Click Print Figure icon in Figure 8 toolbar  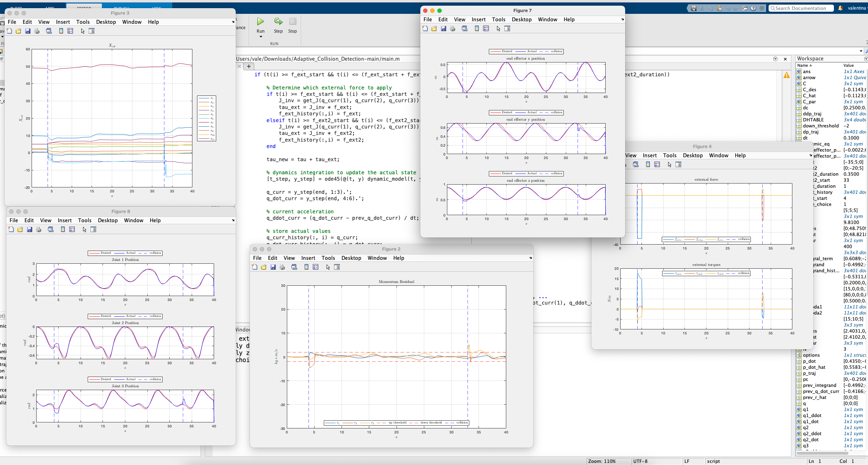[39, 230]
